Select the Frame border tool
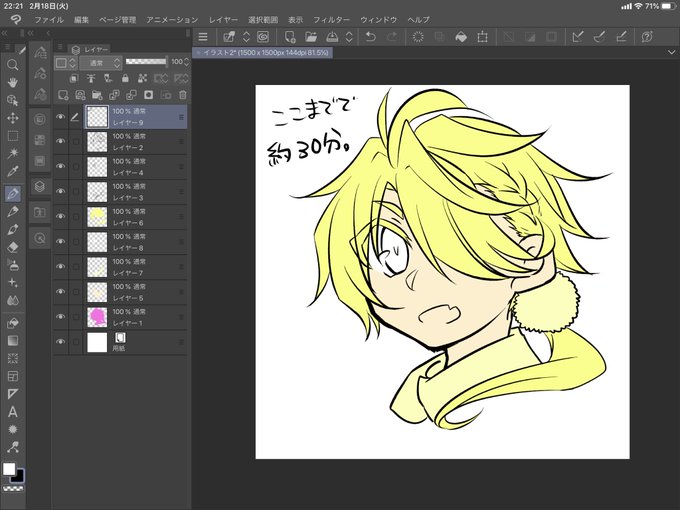The image size is (680, 510). coord(13,376)
